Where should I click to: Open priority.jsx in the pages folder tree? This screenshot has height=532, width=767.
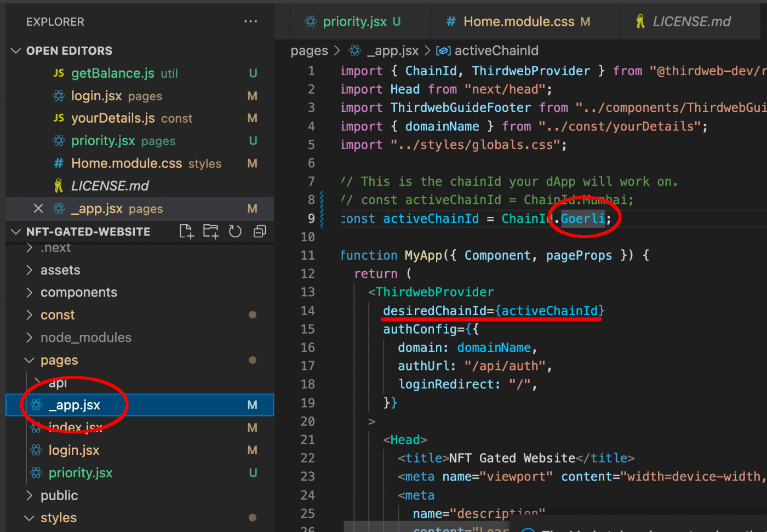140,473
